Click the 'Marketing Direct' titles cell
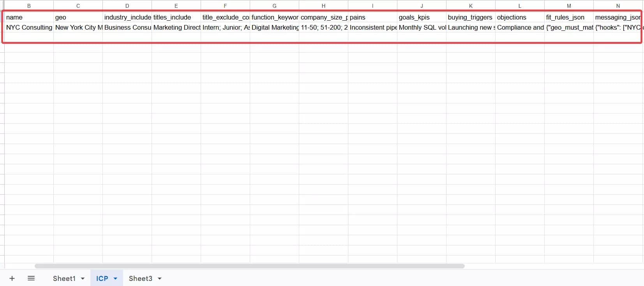This screenshot has width=644, height=286. click(176, 27)
